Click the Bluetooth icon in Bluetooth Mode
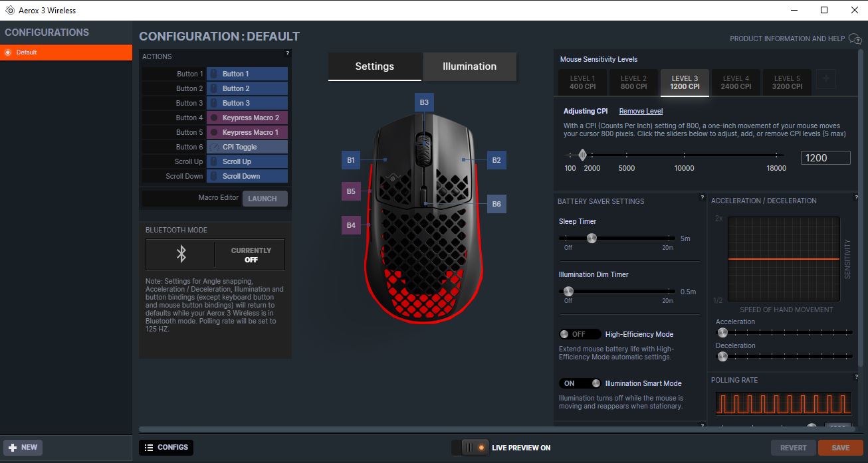The image size is (868, 463). click(181, 254)
